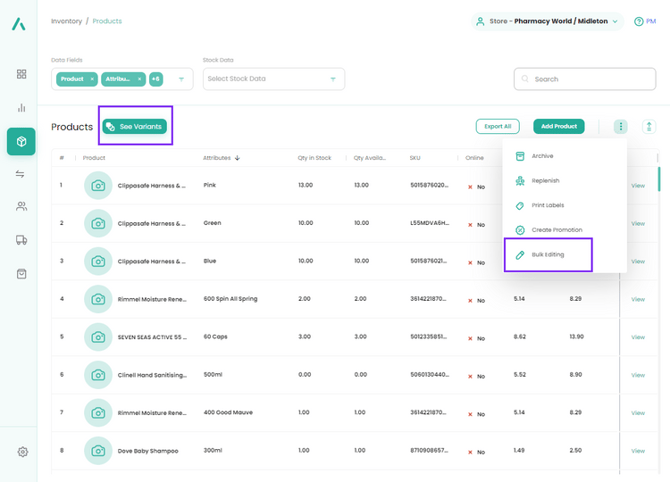The width and height of the screenshot is (670, 482).
Task: Click the upload icon beside three-dot menu
Action: pyautogui.click(x=649, y=127)
